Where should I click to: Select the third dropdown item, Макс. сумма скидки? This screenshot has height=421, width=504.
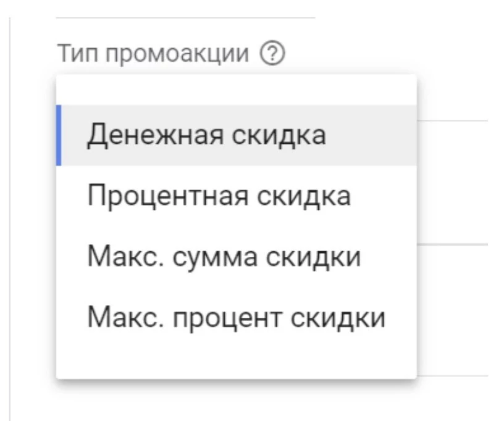(x=224, y=257)
